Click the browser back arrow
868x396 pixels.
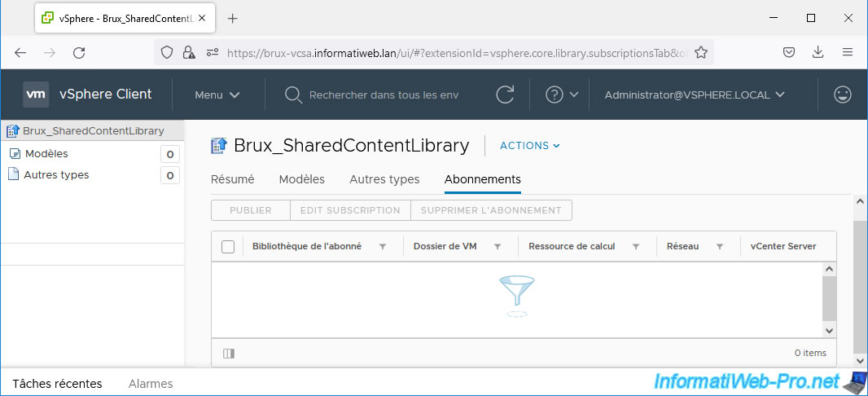click(x=20, y=53)
